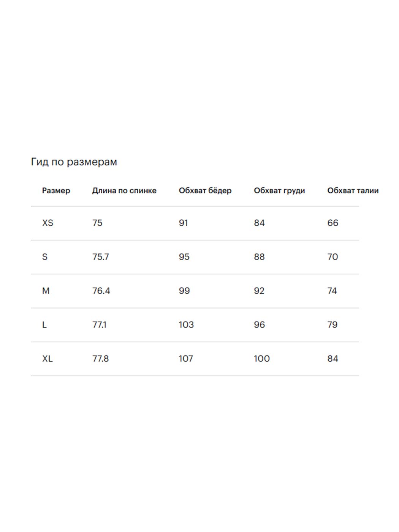This screenshot has width=399, height=532.
Task: Click back length value 75.7
Action: pos(100,257)
